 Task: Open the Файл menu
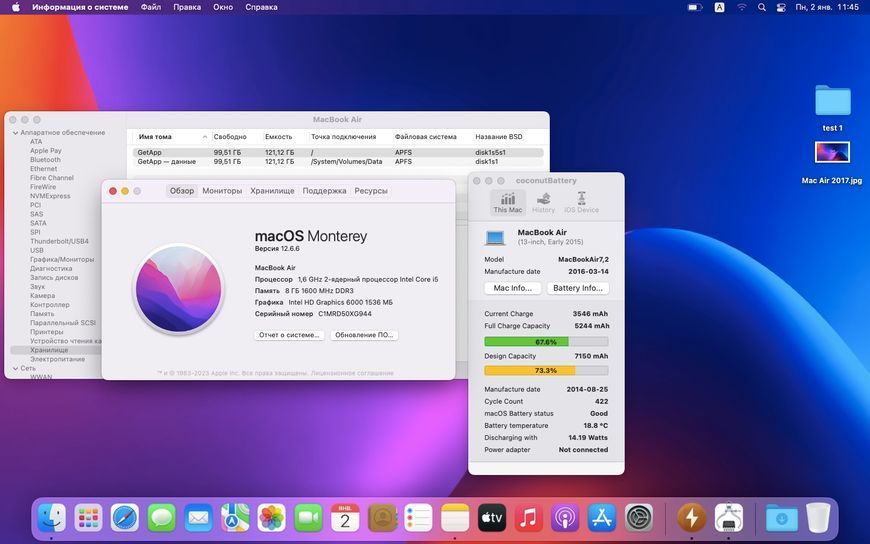(150, 7)
